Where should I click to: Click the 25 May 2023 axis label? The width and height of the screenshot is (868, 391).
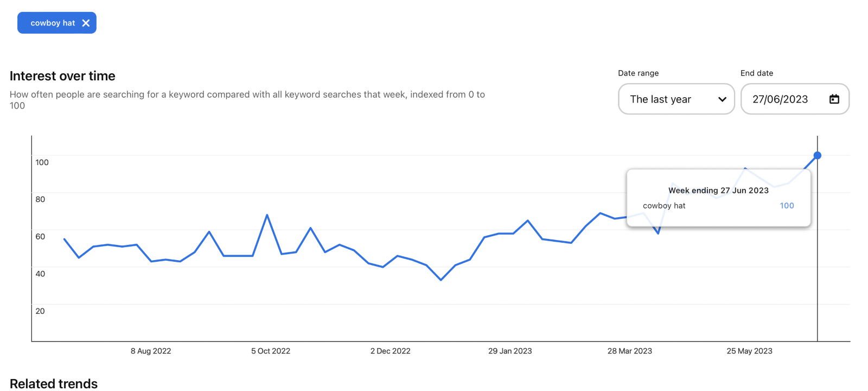749,351
